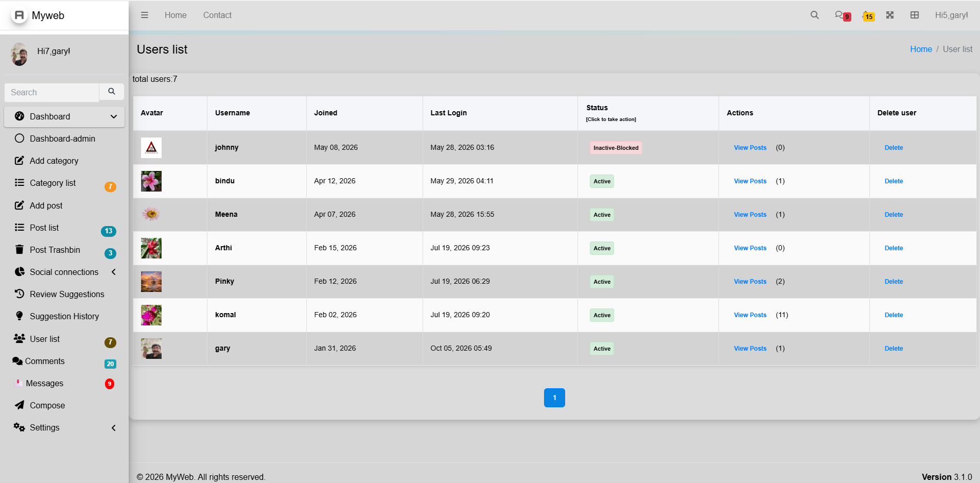Click the grid layout icon in navbar

pos(915,15)
